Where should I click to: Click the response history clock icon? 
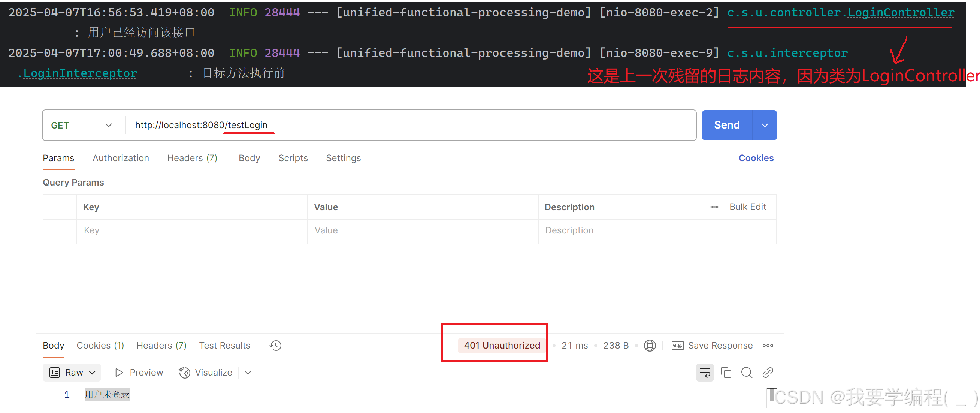pos(275,345)
